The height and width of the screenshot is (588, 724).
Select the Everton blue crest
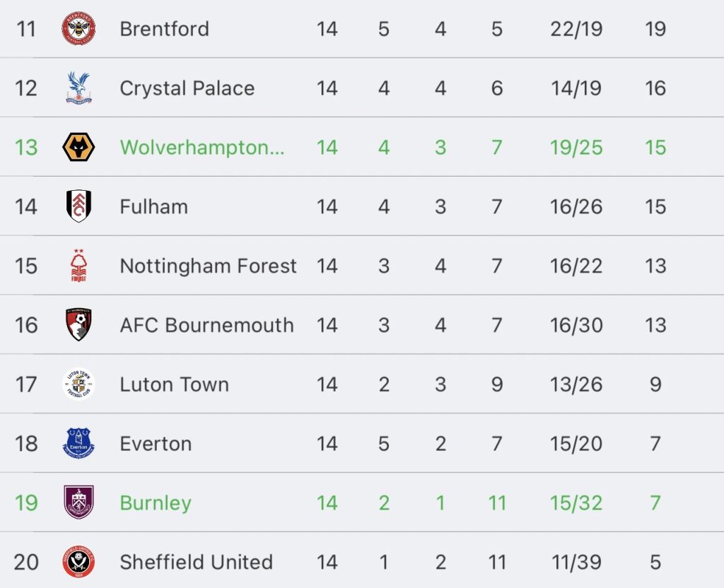coord(78,443)
